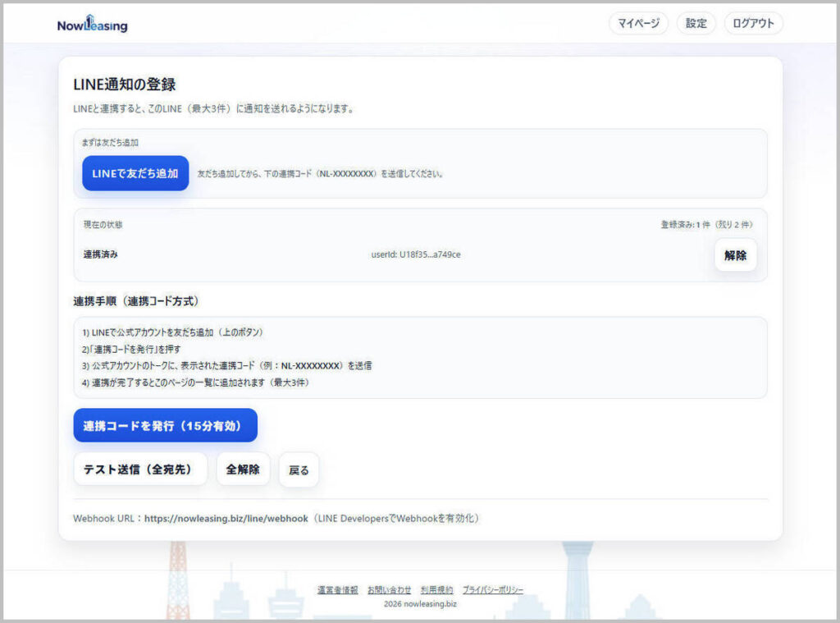Click テスト送信（全宛先）
The image size is (840, 623).
[x=139, y=469]
